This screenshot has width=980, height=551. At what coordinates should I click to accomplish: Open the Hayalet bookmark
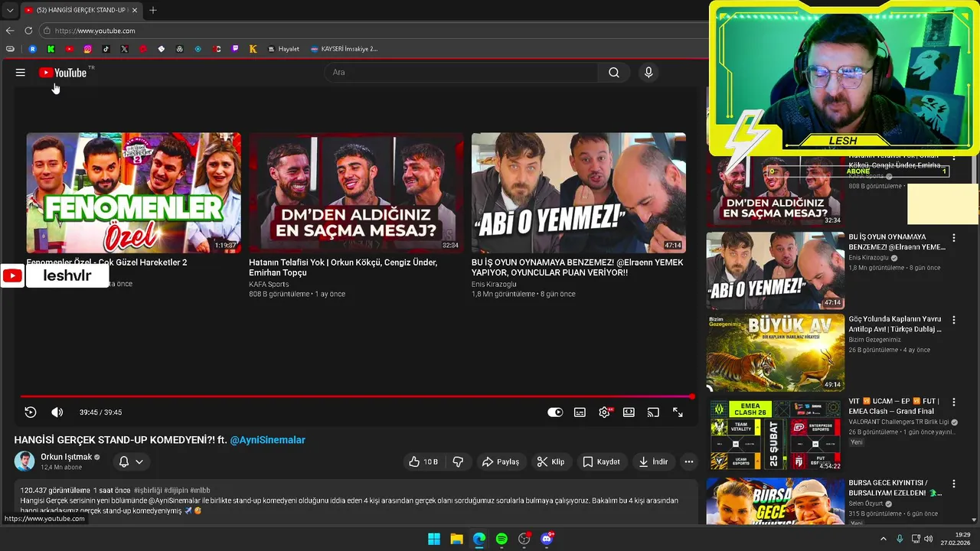[x=283, y=49]
